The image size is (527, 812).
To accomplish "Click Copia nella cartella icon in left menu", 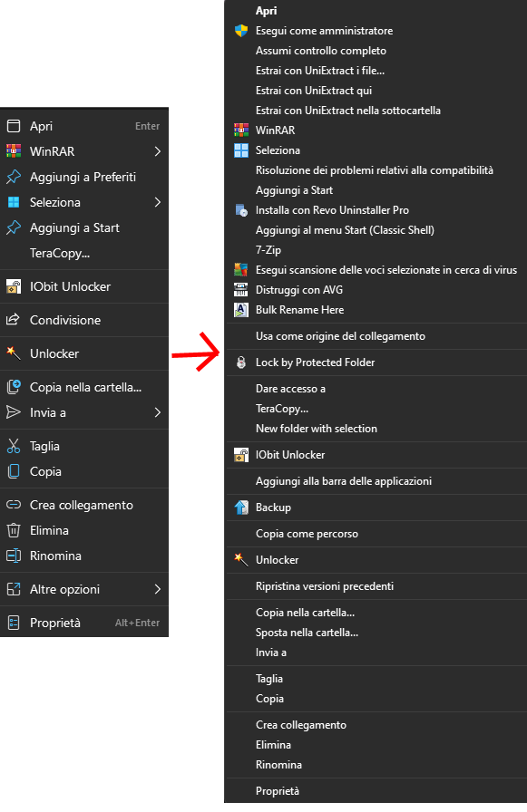I will [14, 387].
